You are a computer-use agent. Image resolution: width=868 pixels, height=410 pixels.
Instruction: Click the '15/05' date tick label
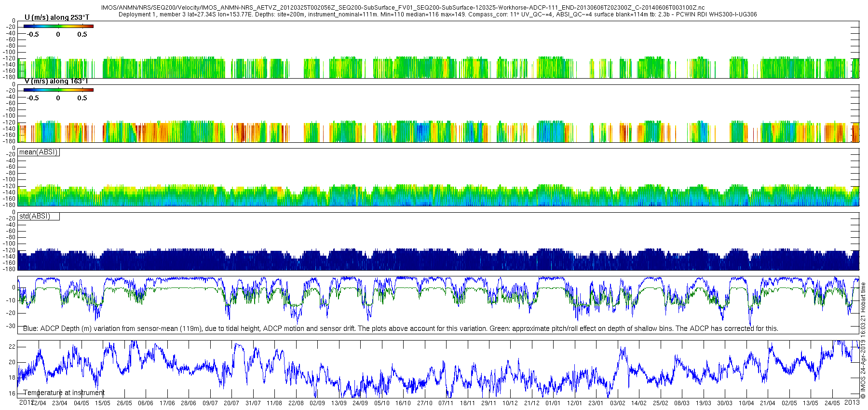pos(103,403)
